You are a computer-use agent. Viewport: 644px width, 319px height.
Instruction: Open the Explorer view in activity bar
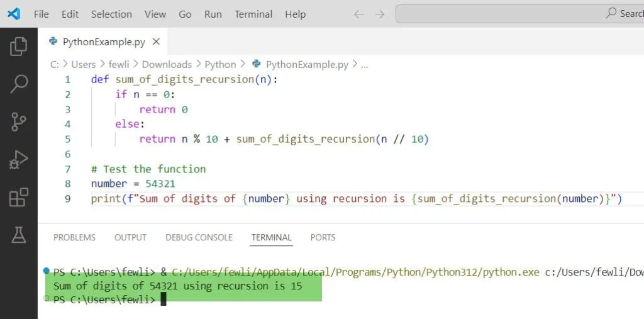pyautogui.click(x=19, y=46)
